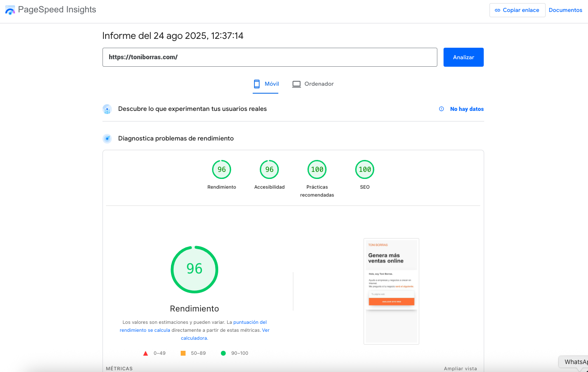Image resolution: width=588 pixels, height=372 pixels.
Task: Click Descubre lo que experimentan tus usuarios reales
Action: coord(193,109)
